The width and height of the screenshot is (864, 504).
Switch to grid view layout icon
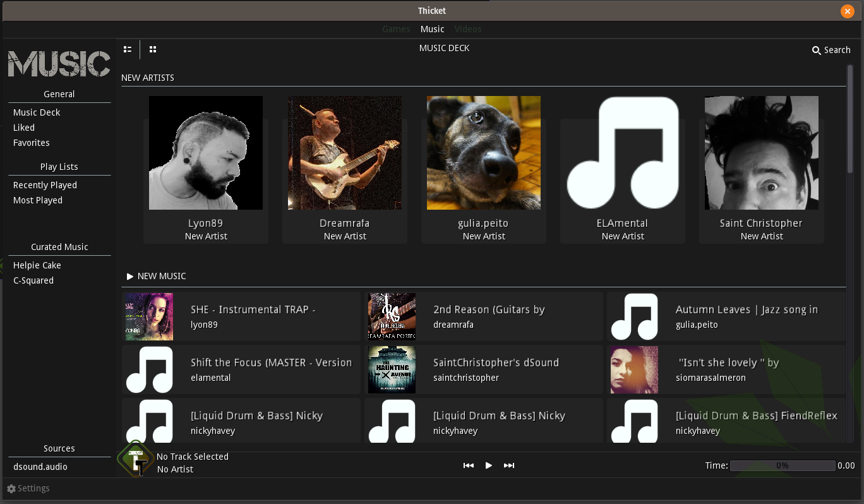153,49
